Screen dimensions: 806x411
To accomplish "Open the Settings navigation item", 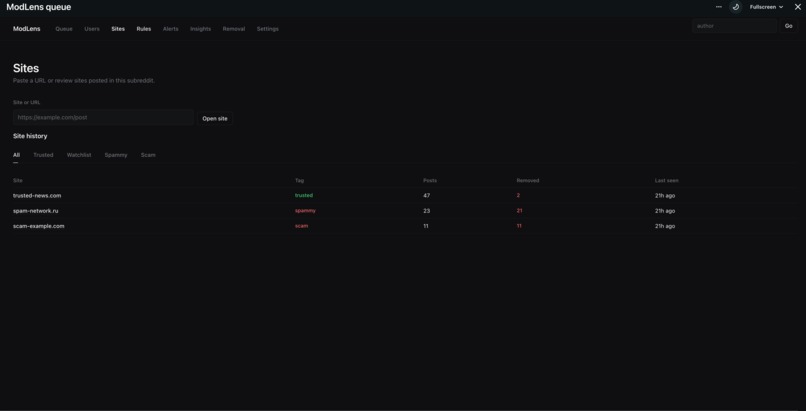I will (x=267, y=29).
